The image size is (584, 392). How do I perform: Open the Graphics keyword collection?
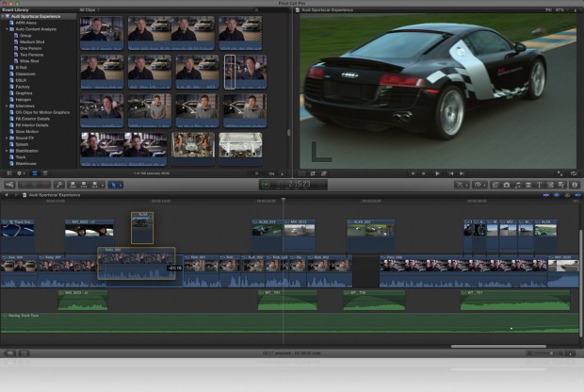coord(24,93)
